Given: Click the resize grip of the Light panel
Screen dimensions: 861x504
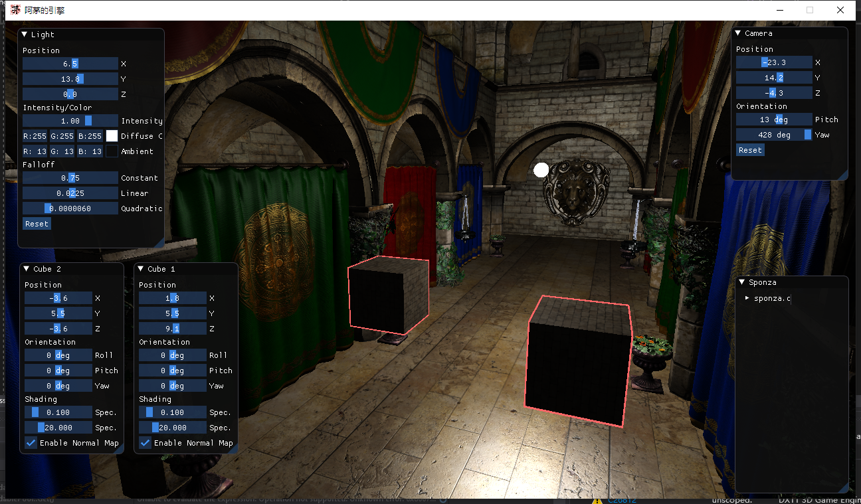Looking at the screenshot, I should 159,243.
